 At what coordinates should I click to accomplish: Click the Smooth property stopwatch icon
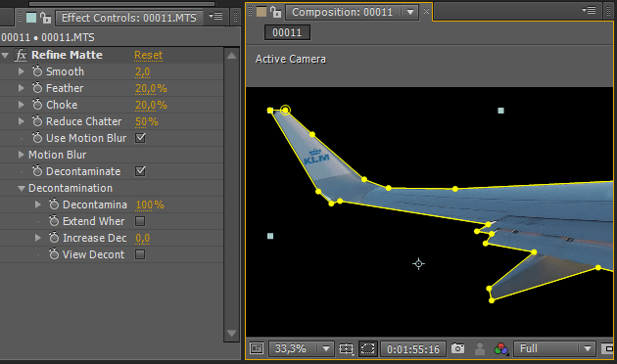37,71
